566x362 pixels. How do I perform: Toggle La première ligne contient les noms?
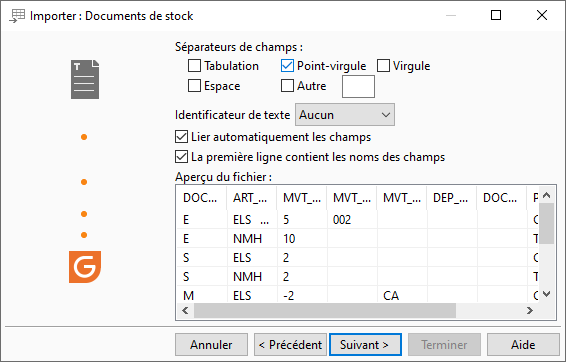(181, 157)
